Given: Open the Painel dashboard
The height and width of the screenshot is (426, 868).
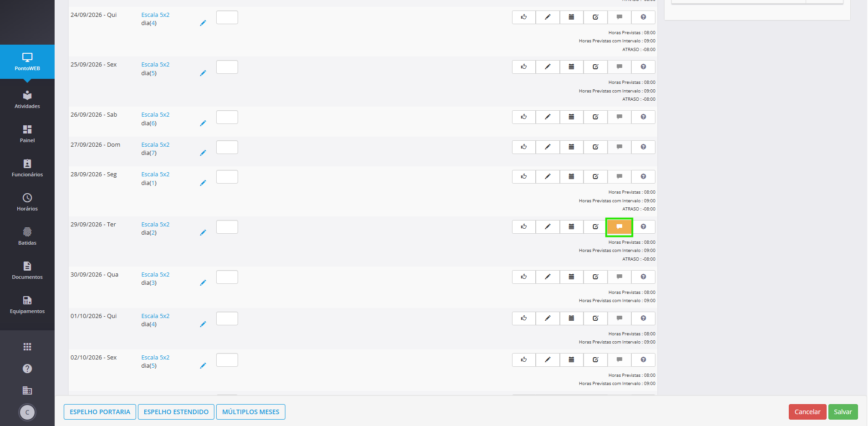Looking at the screenshot, I should 27,134.
